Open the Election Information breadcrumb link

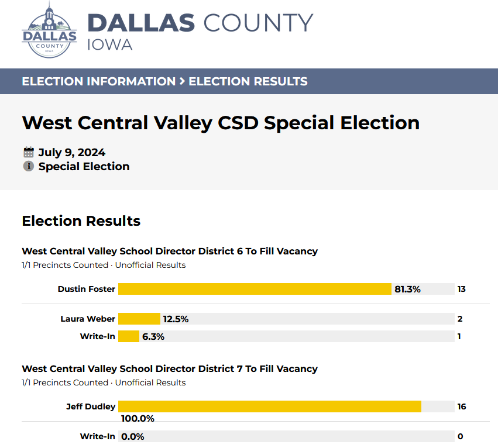pos(99,81)
